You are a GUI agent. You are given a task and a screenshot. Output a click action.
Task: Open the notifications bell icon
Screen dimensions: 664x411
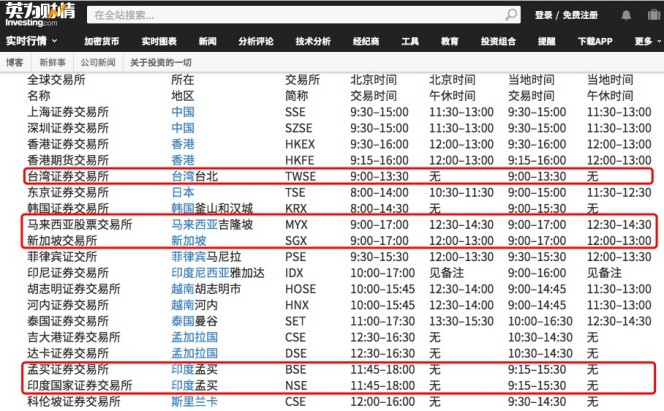626,15
